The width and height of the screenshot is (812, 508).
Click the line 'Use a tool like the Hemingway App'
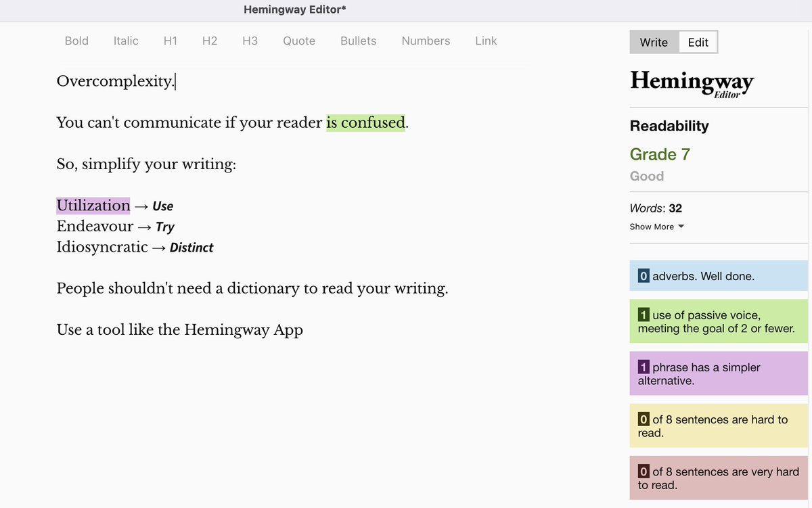coord(179,330)
